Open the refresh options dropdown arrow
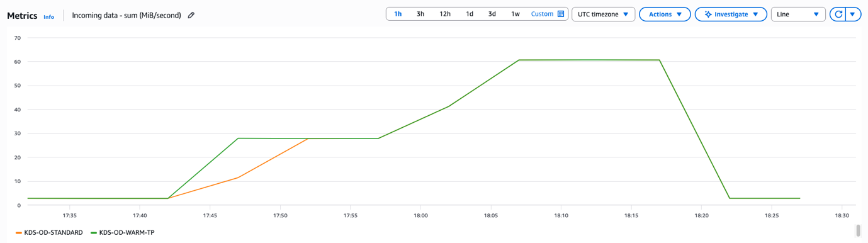Viewport: 868px width, 243px height. pos(853,14)
